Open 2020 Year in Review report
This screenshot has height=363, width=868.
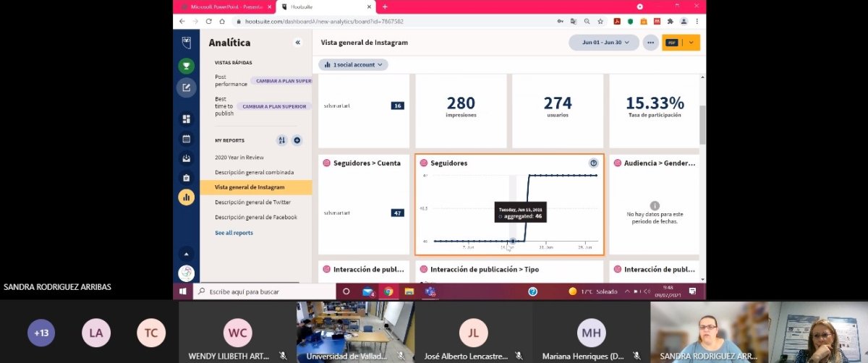point(239,157)
